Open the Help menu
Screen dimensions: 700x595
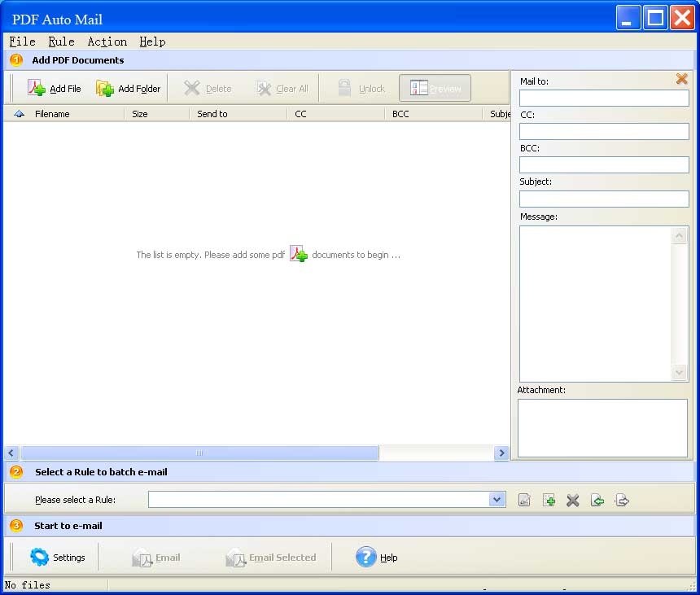(153, 42)
